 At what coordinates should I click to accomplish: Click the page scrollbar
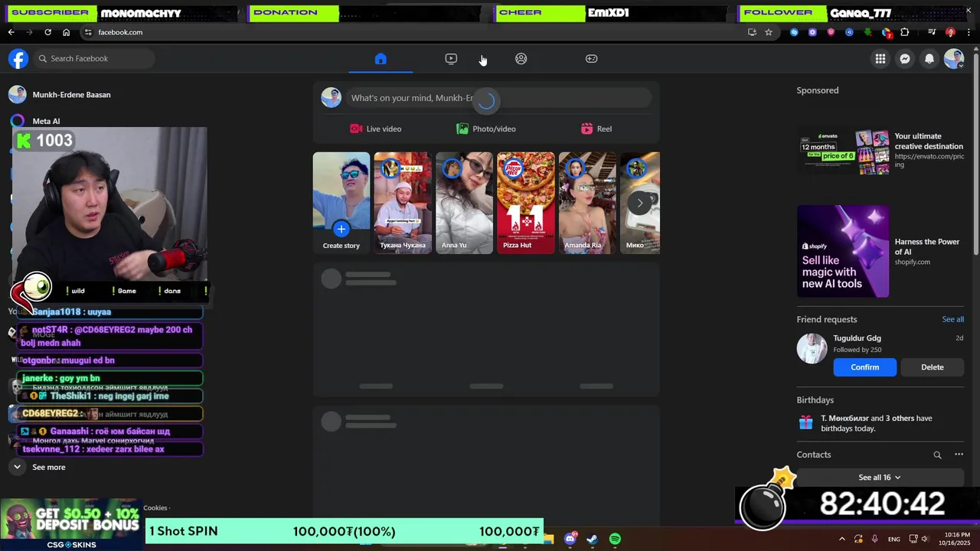click(975, 153)
